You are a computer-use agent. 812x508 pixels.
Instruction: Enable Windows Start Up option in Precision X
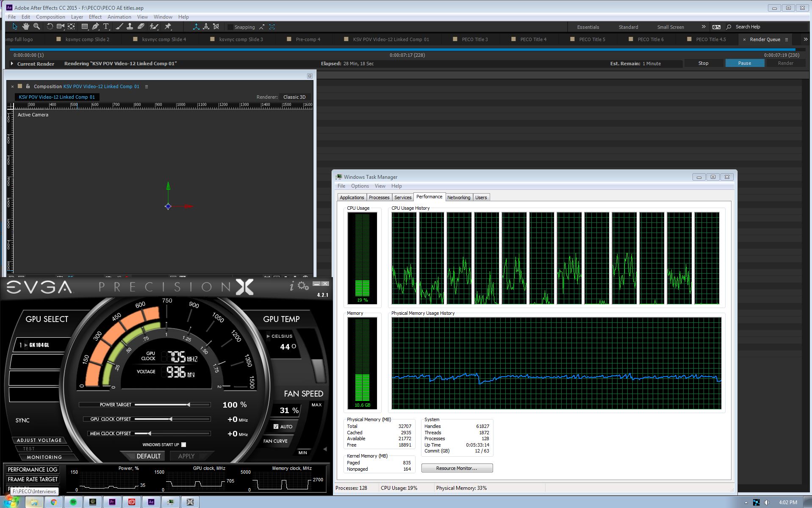tap(184, 444)
